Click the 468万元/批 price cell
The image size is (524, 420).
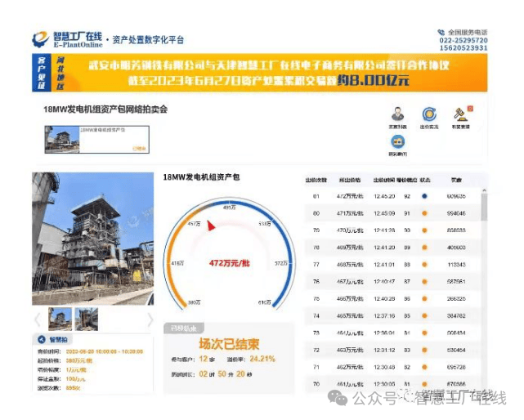click(350, 265)
